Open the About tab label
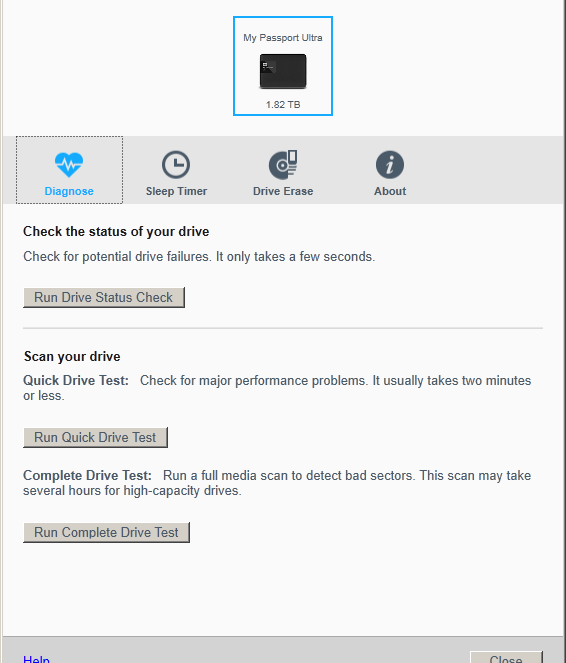Screen dimensions: 566x663 coord(390,191)
